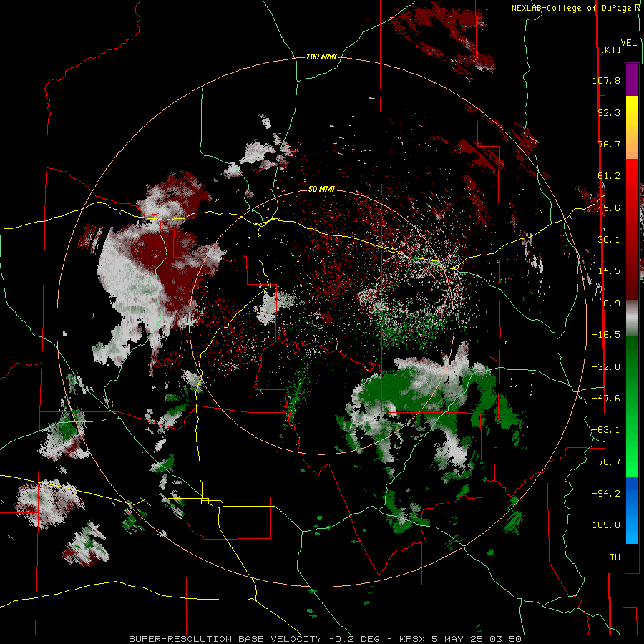Screen dimensions: 644x644
Task: Click the purple segment of the velocity color bar
Action: 632,79
